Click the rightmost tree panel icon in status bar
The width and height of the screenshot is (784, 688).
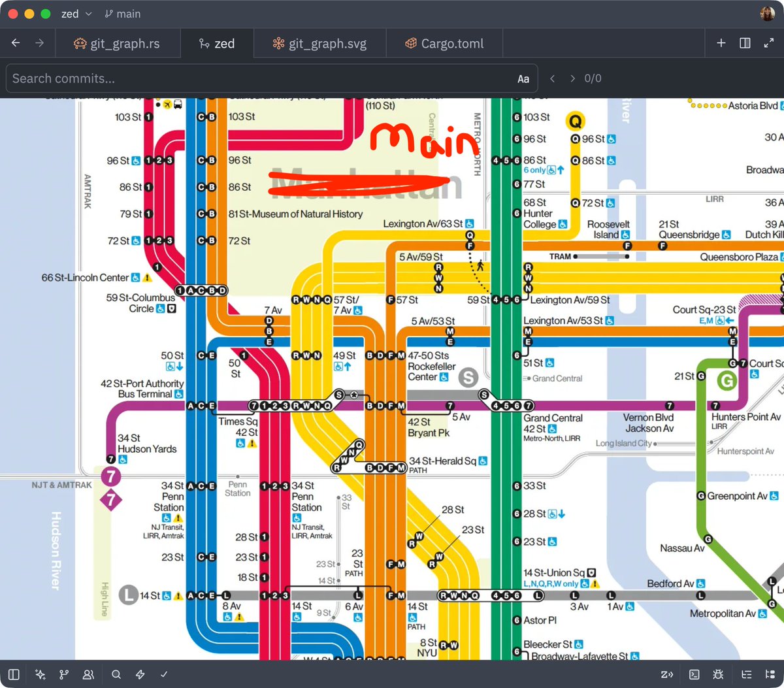pyautogui.click(x=770, y=674)
